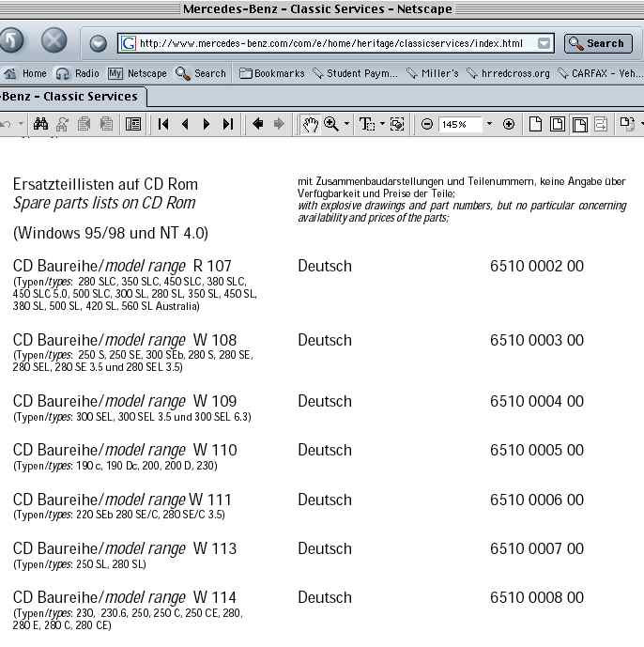This screenshot has width=644, height=647.
Task: Open hrredcross.org bookmark
Action: [x=508, y=73]
